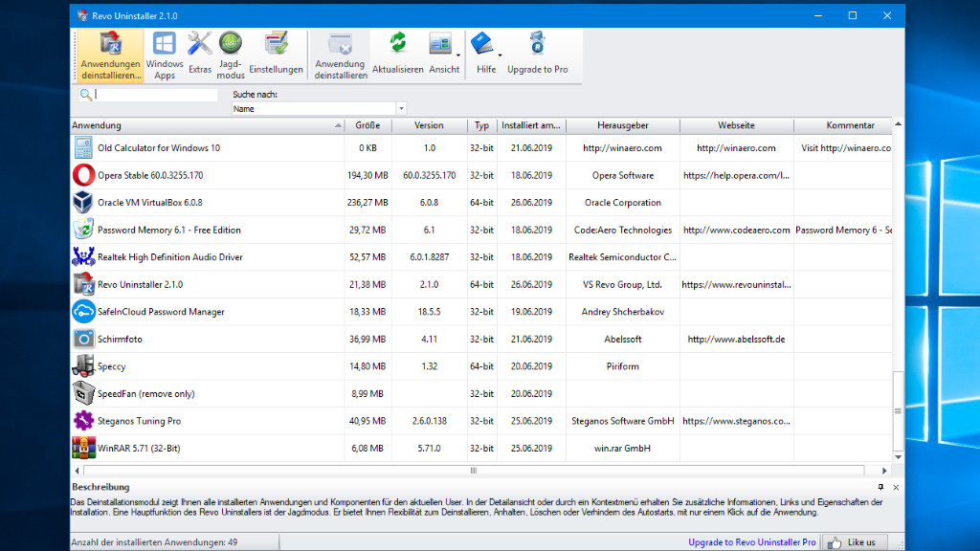980x551 pixels.
Task: Sort list by Größe column header
Action: coord(367,125)
